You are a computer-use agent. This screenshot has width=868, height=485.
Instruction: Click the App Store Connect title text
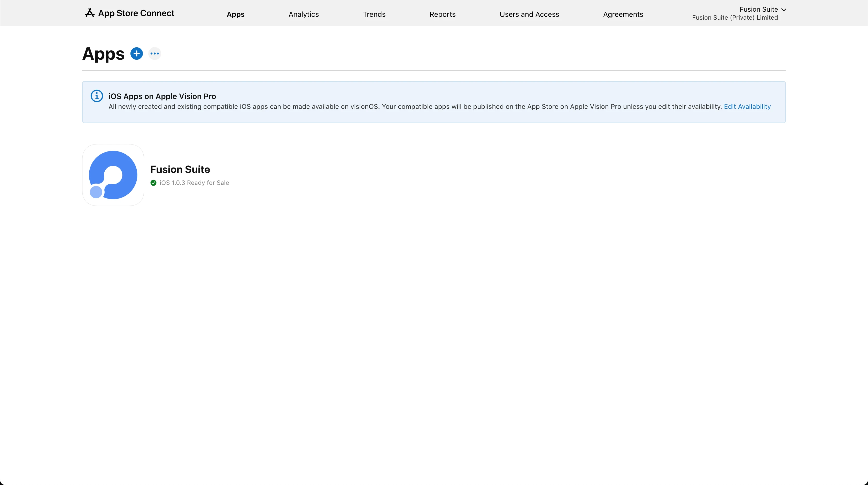[136, 13]
